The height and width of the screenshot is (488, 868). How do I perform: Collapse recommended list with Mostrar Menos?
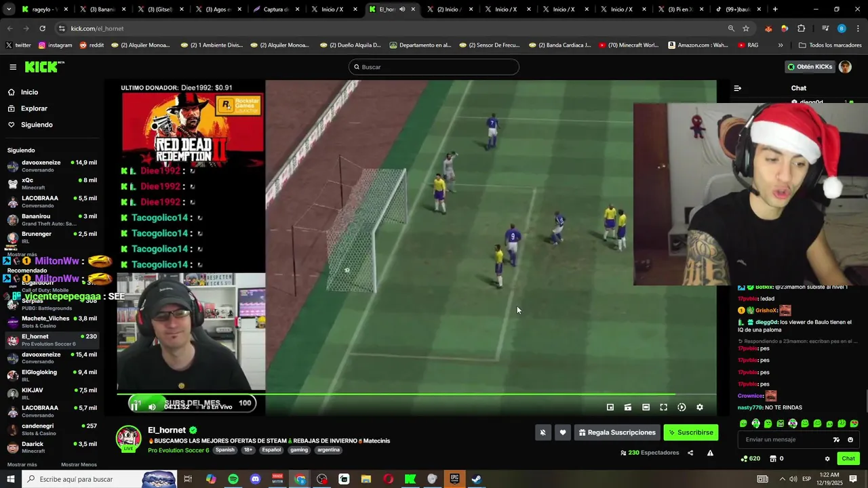79,465
